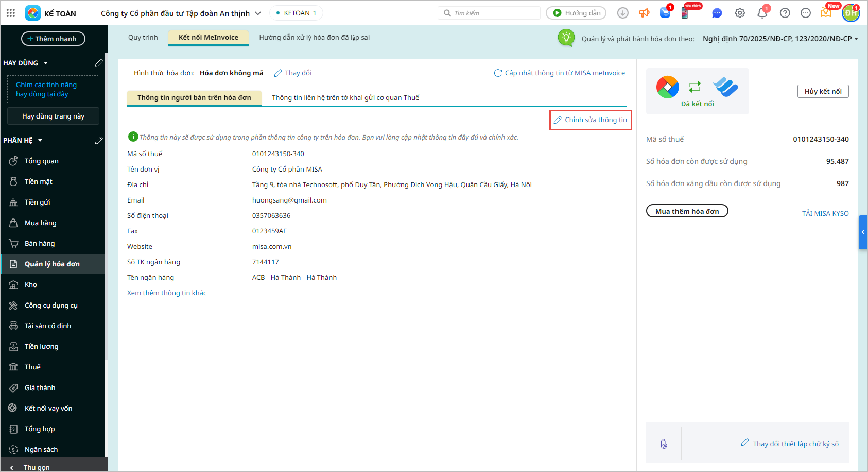Open the shopping cart icon in header

665,13
